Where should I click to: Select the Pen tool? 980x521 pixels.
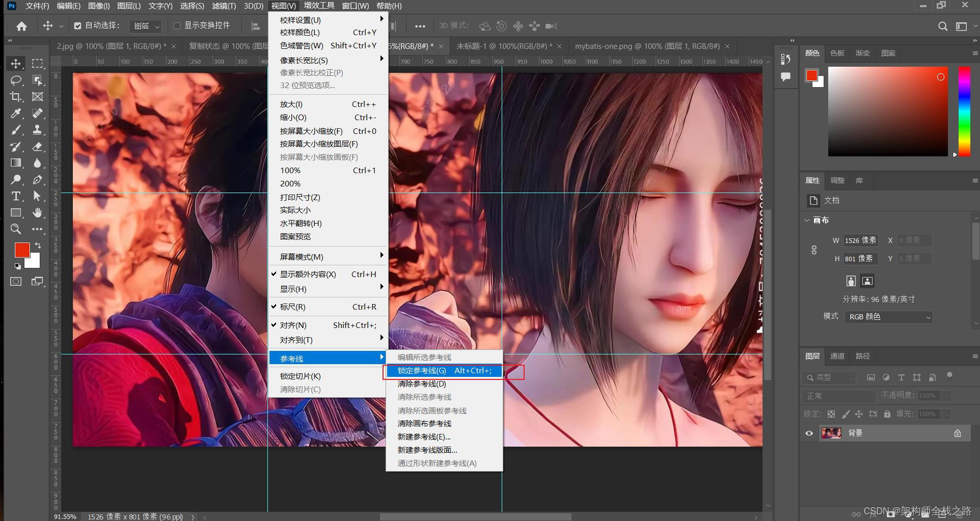tap(37, 180)
